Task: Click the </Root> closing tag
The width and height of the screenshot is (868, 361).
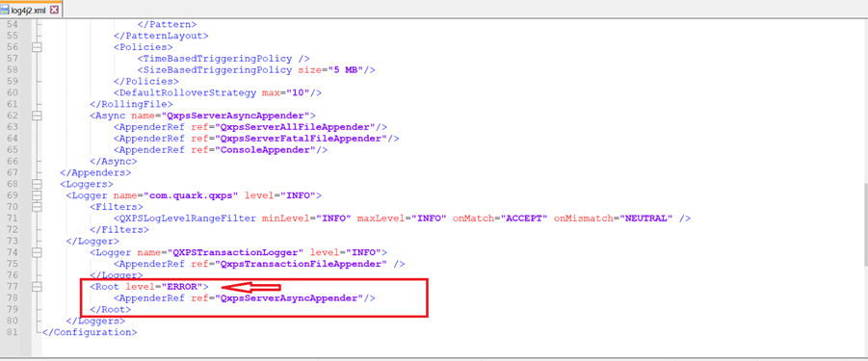Action: [x=110, y=309]
